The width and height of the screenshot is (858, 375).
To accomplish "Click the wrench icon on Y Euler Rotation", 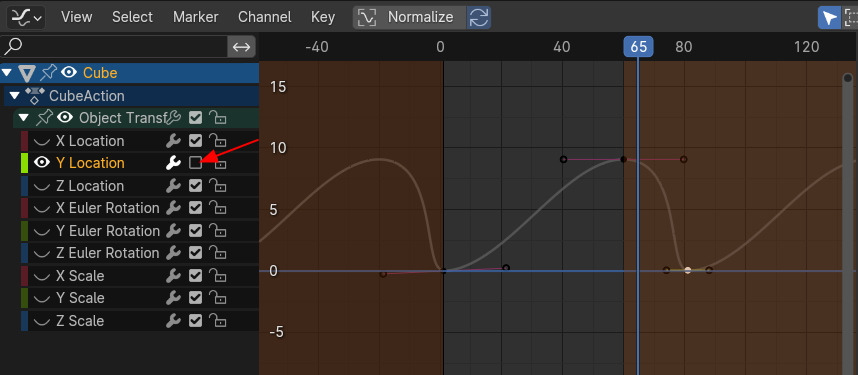I will point(173,230).
